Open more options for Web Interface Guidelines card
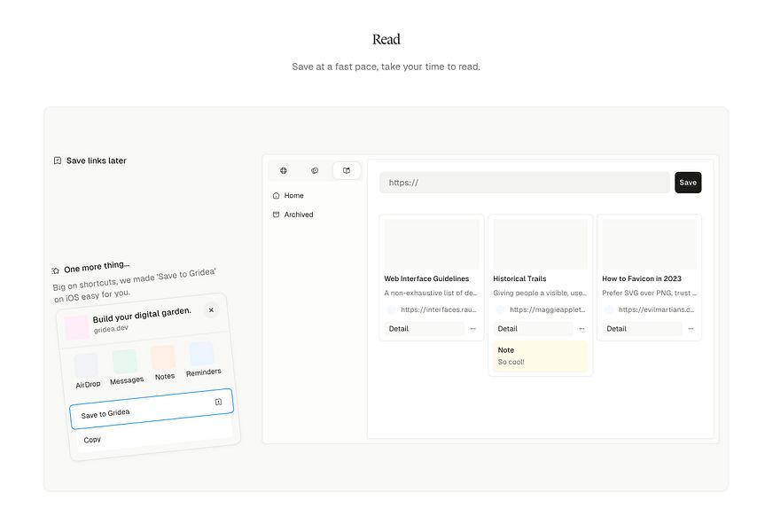Viewport: 765px width, 532px height. point(472,328)
